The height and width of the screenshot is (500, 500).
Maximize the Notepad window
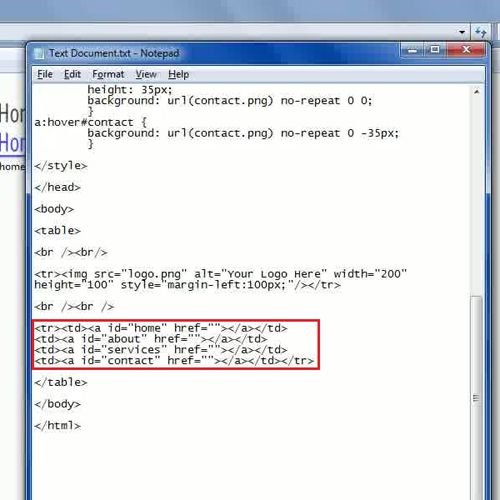click(435, 50)
